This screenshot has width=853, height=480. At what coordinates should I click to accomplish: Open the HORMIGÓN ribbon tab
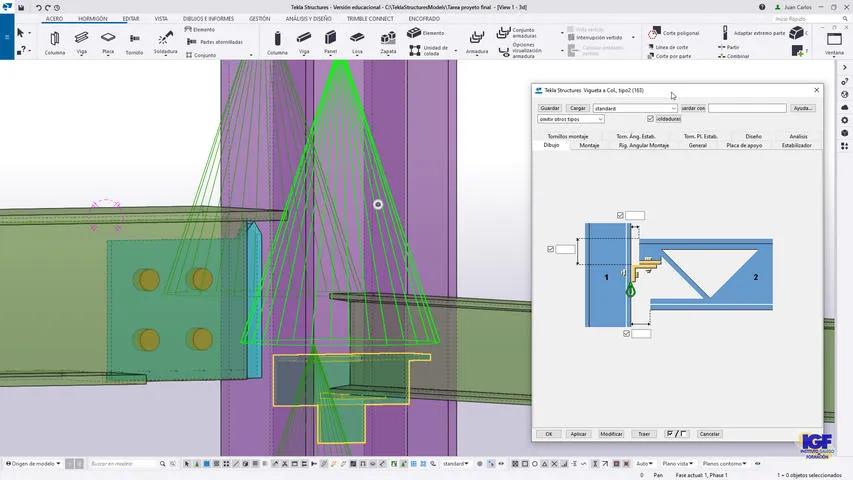[x=92, y=19]
